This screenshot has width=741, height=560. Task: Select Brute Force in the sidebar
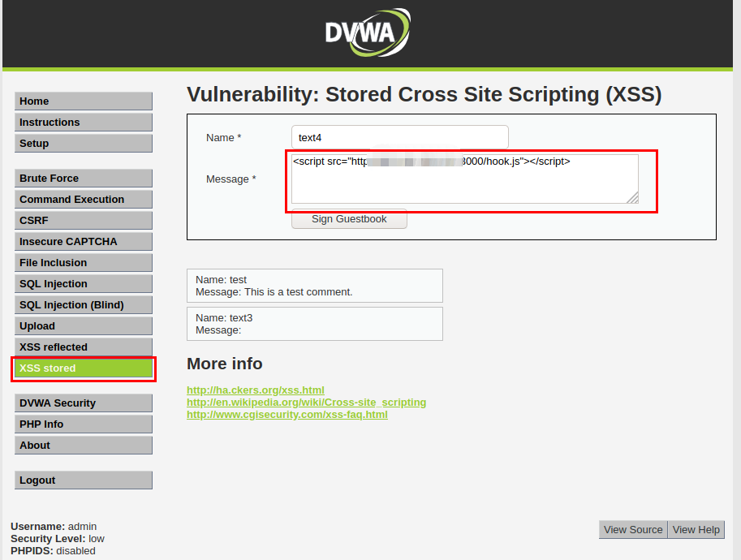pyautogui.click(x=83, y=179)
